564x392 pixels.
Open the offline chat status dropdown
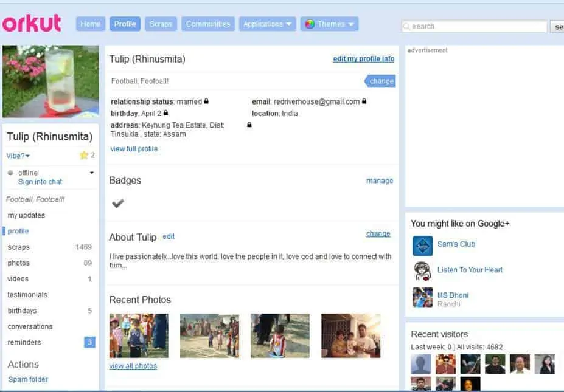[92, 173]
